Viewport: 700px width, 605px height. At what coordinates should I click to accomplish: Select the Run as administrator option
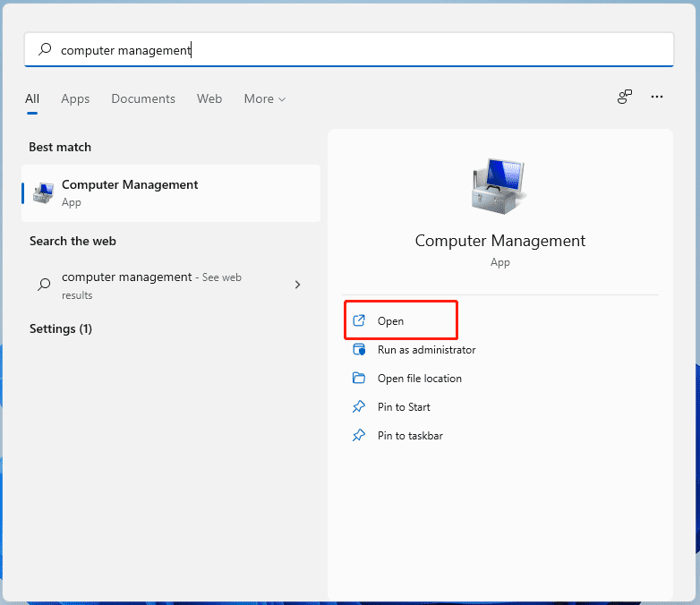click(x=426, y=350)
